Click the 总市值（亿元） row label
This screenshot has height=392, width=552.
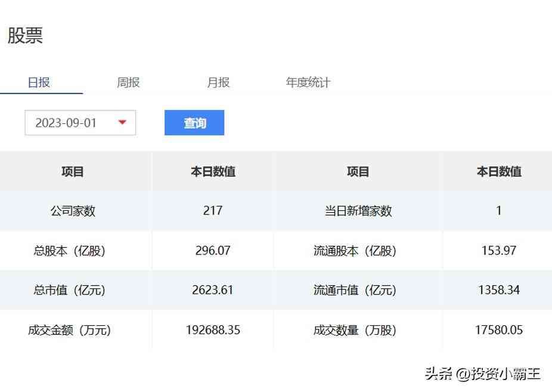pyautogui.click(x=69, y=290)
